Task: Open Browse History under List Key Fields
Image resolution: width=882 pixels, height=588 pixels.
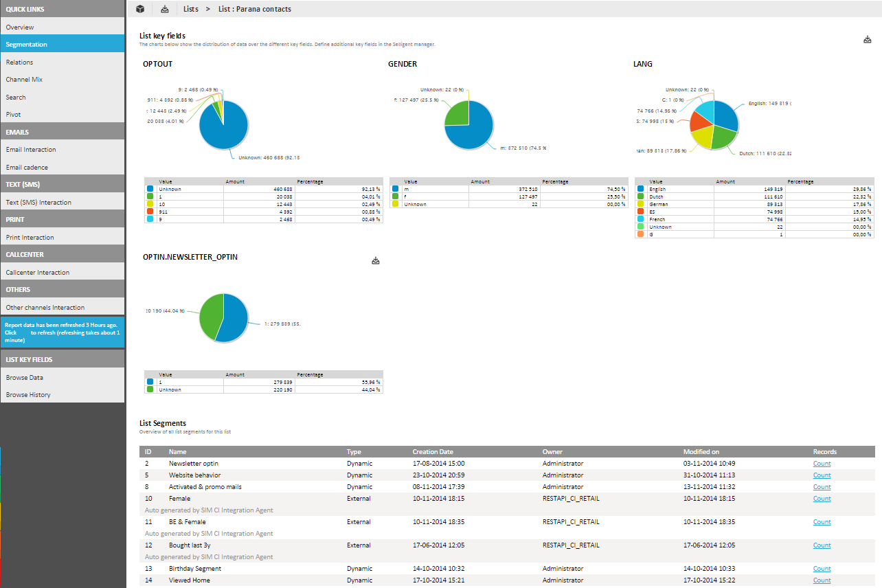Action: pyautogui.click(x=28, y=395)
